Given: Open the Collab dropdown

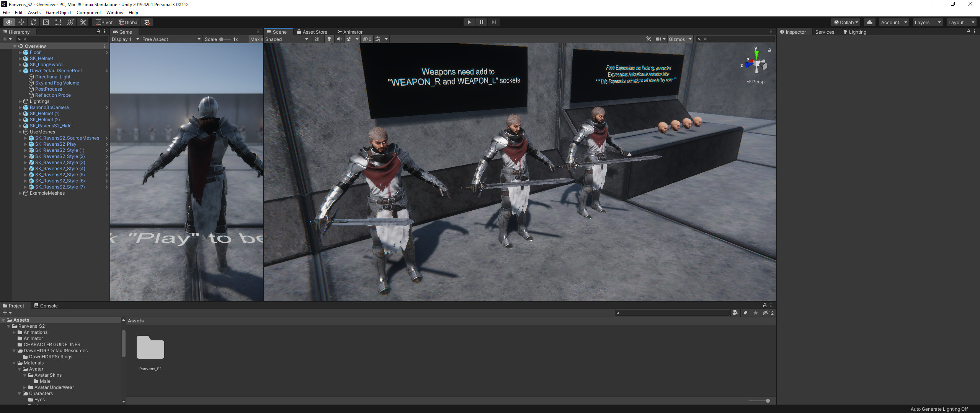Looking at the screenshot, I should (x=846, y=22).
